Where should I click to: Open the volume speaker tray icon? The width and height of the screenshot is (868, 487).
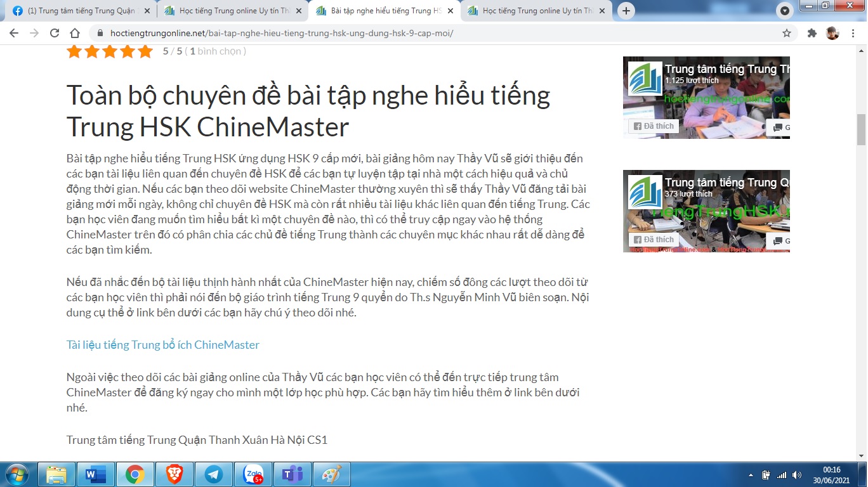point(797,475)
